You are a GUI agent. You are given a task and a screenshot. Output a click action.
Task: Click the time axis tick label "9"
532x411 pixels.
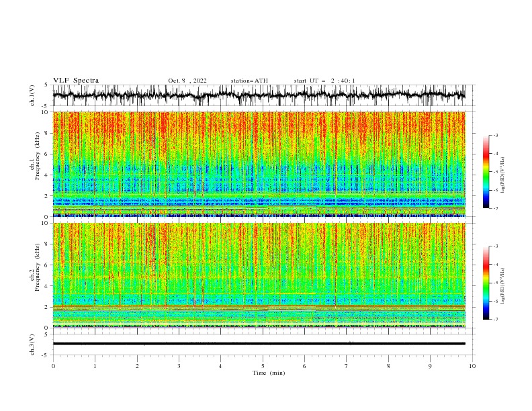[430, 366]
